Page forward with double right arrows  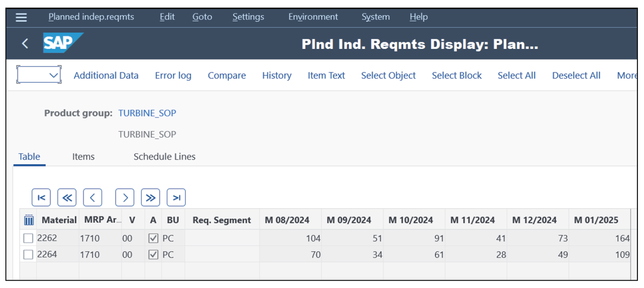click(x=150, y=198)
